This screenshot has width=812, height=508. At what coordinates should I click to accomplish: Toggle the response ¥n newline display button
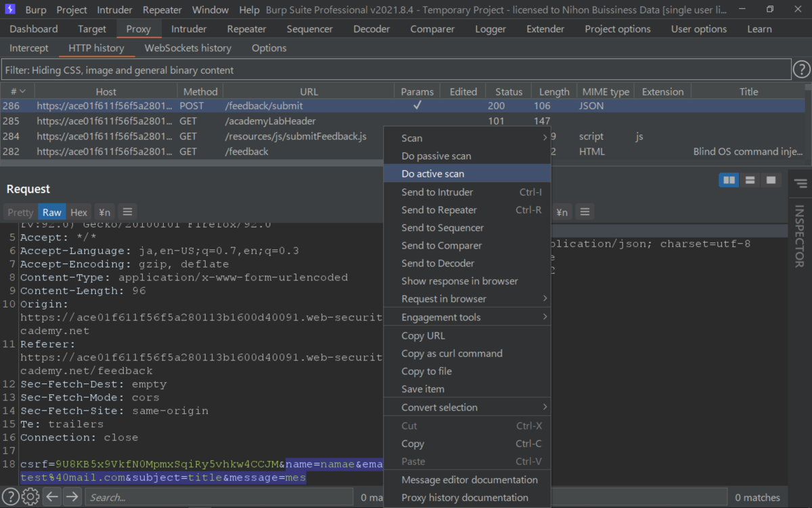[x=562, y=212]
